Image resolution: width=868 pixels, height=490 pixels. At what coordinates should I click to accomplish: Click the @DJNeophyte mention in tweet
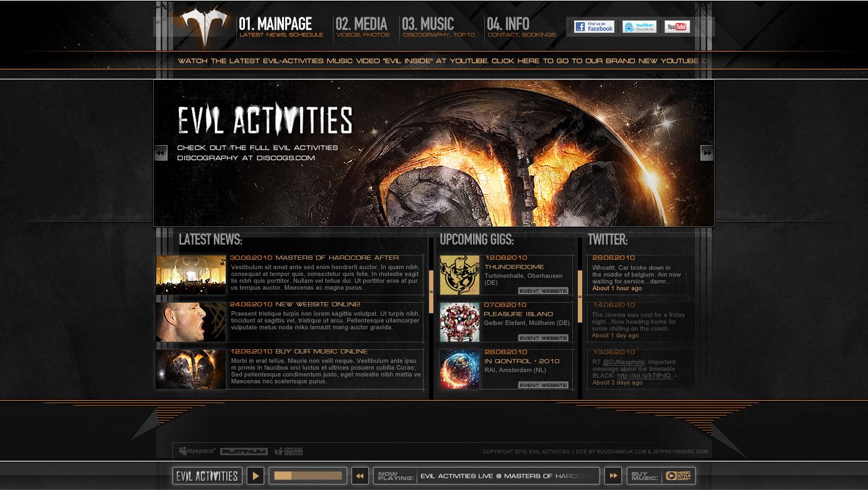(x=624, y=362)
